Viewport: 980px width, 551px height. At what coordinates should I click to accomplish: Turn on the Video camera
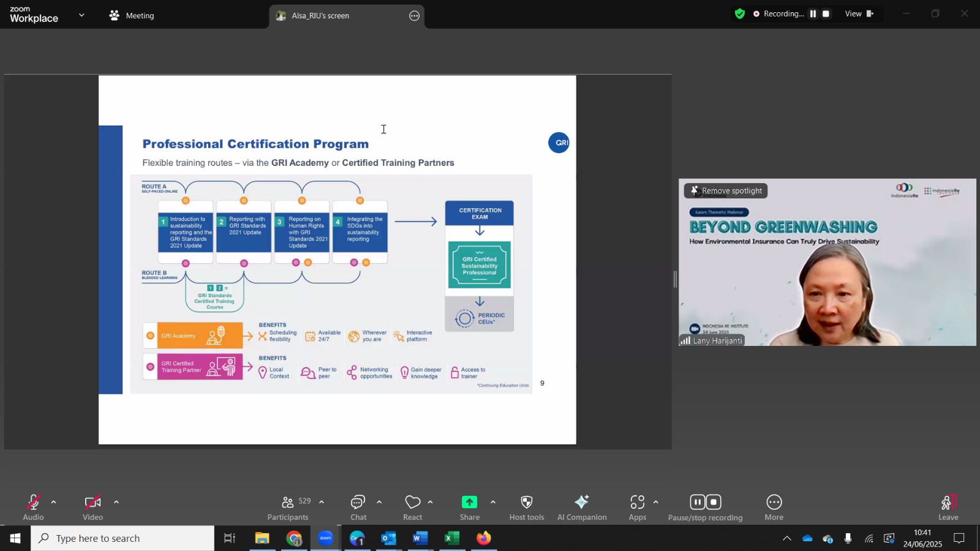tap(93, 508)
